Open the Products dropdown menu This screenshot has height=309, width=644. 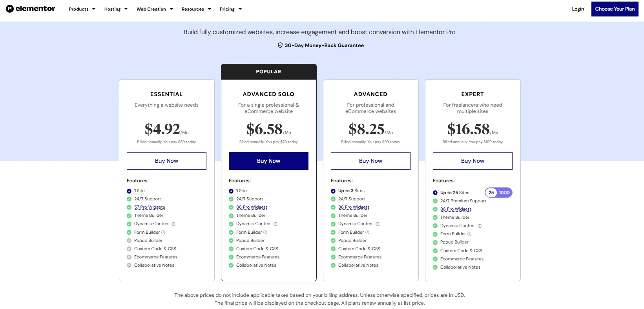[82, 9]
